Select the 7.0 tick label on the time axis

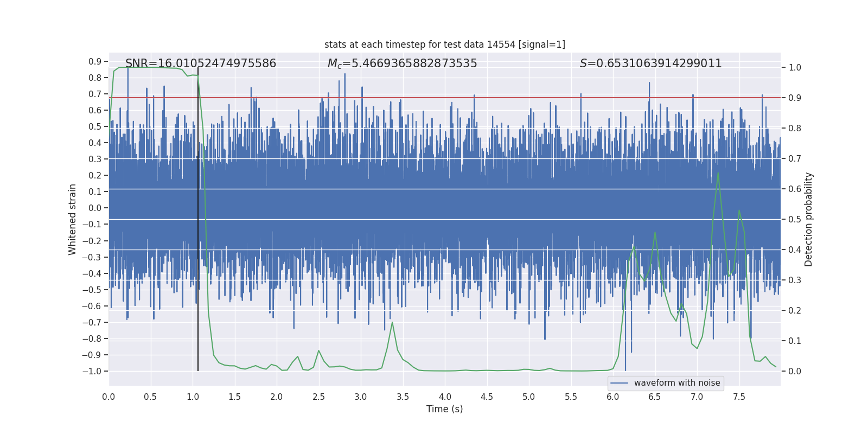697,397
